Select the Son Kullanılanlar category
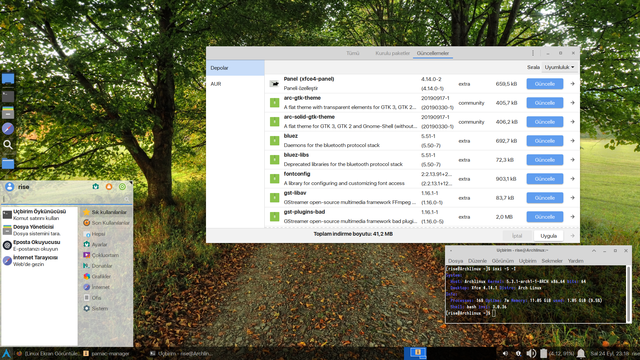Screen dimensions: 640x360 coord(106,223)
